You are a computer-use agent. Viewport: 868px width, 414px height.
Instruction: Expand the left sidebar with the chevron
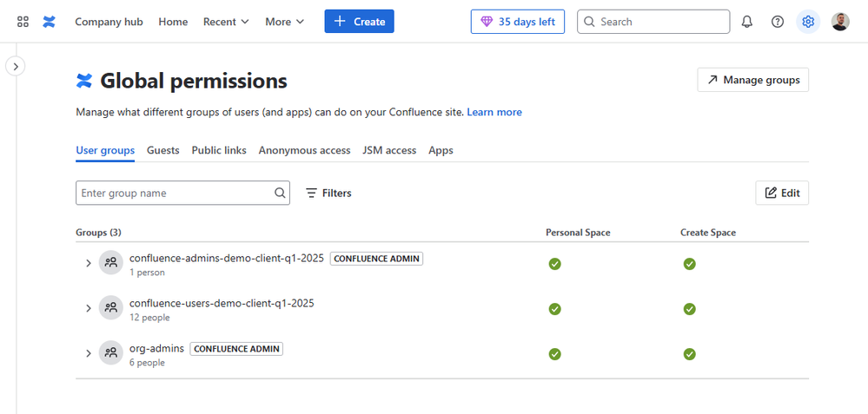(16, 66)
